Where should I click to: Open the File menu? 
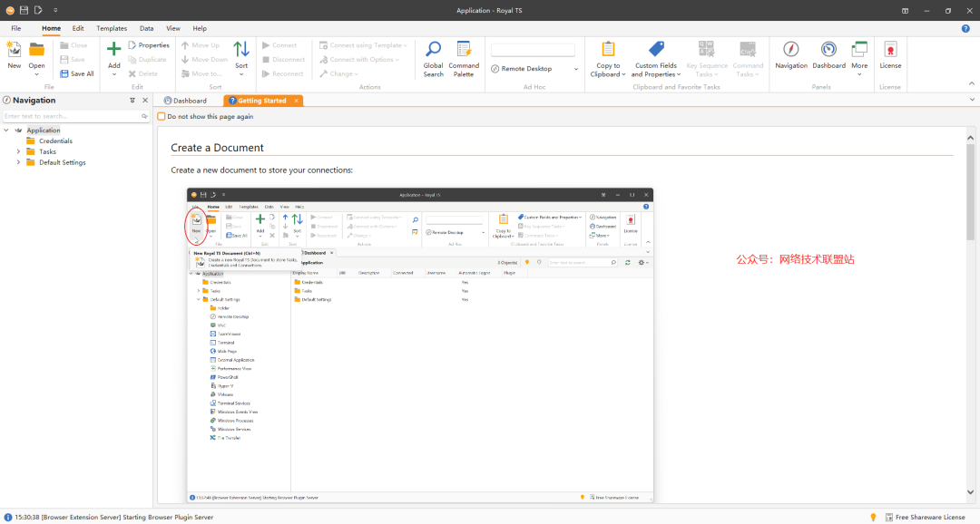[x=15, y=28]
